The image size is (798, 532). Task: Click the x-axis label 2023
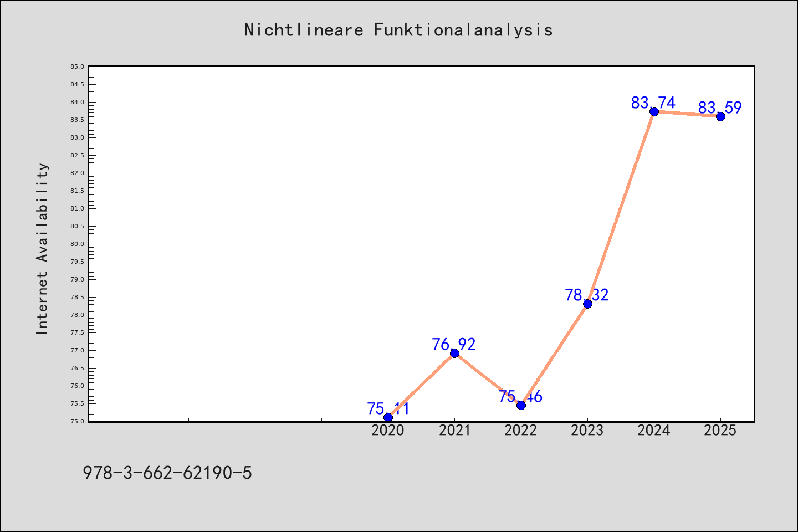pos(587,430)
